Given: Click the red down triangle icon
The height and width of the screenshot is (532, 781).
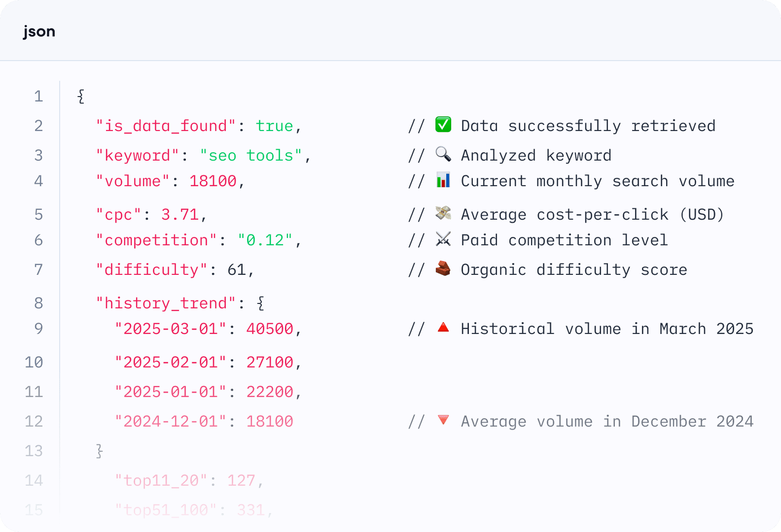Looking at the screenshot, I should click(443, 420).
